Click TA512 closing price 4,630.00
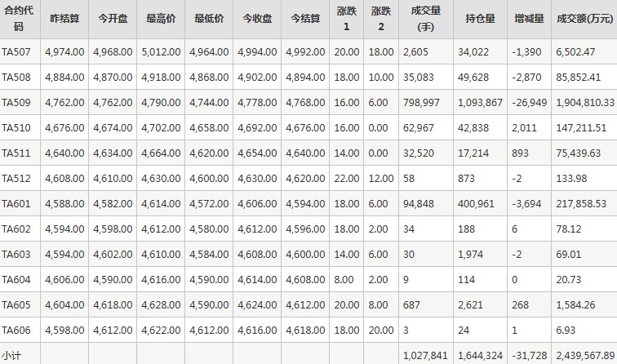The image size is (617, 364). (257, 178)
